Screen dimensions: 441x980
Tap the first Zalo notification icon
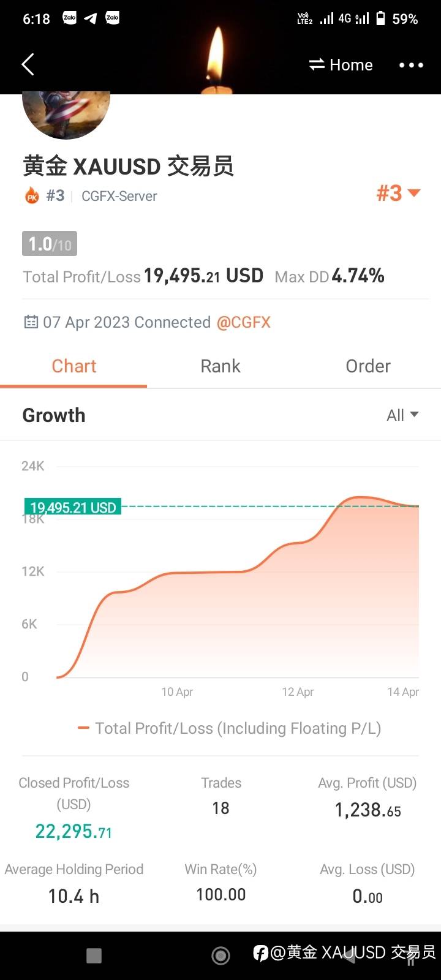click(x=69, y=18)
